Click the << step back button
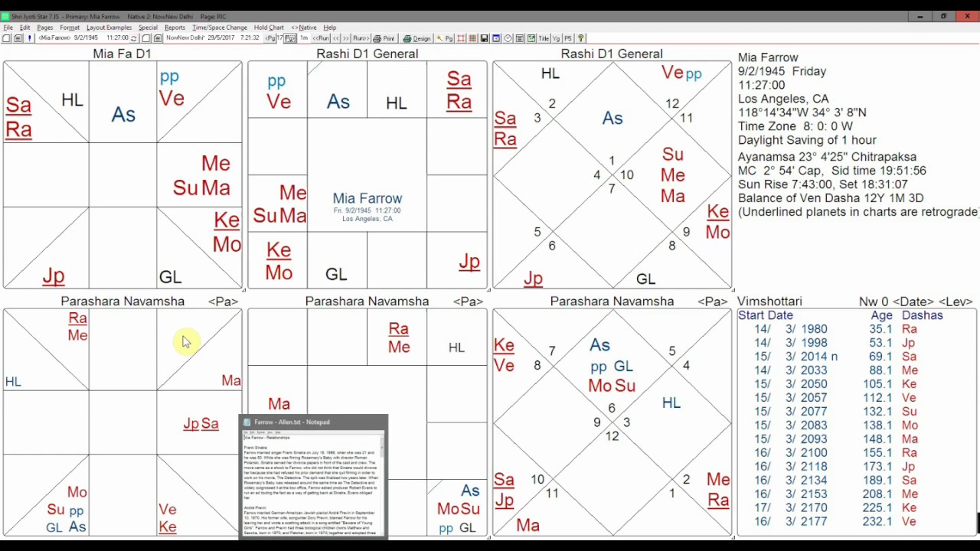Image resolution: width=980 pixels, height=551 pixels. tap(335, 38)
